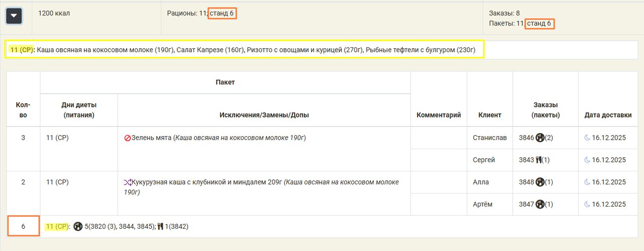644x251 pixels.
Task: Click the Дата доставки column header
Action: click(x=608, y=115)
